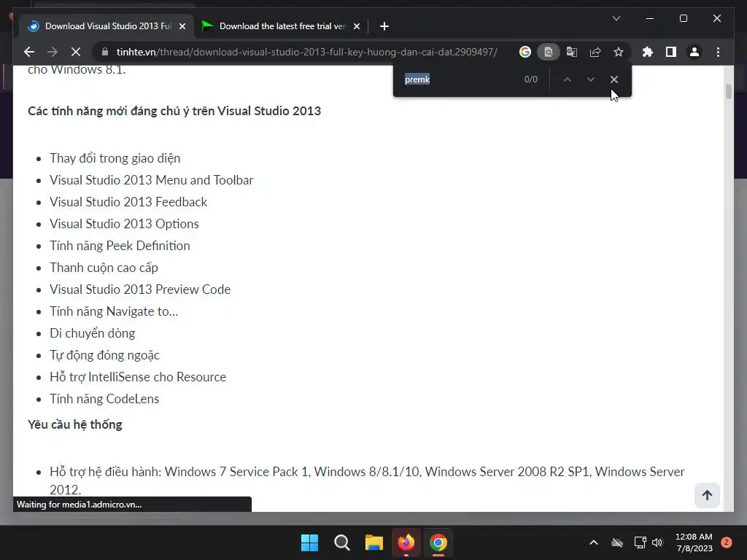Image resolution: width=747 pixels, height=560 pixels.
Task: Open the tab search dropdown chevron
Action: [616, 18]
